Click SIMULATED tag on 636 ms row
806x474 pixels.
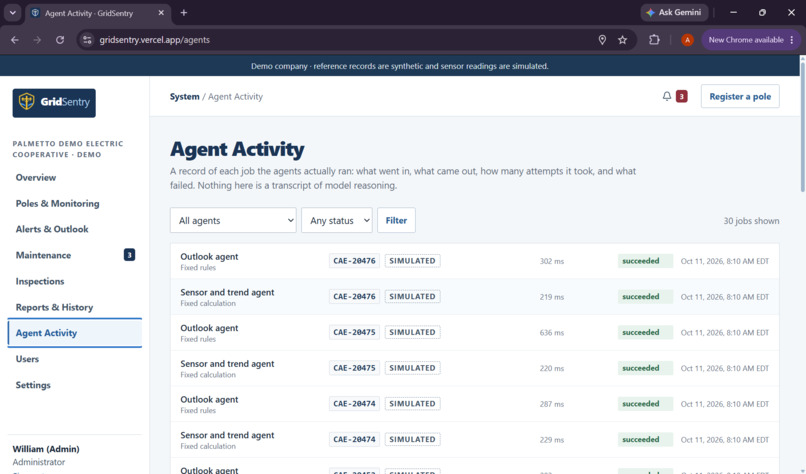pyautogui.click(x=412, y=332)
